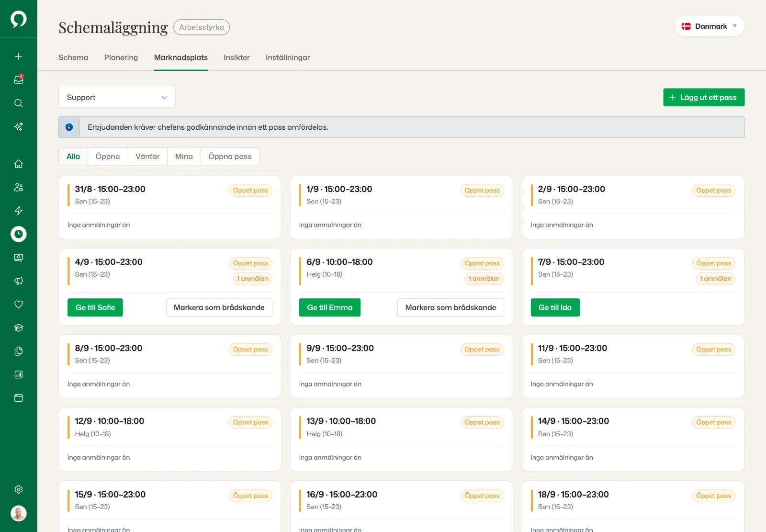Select the Väntar filter
766x532 pixels.
point(147,157)
